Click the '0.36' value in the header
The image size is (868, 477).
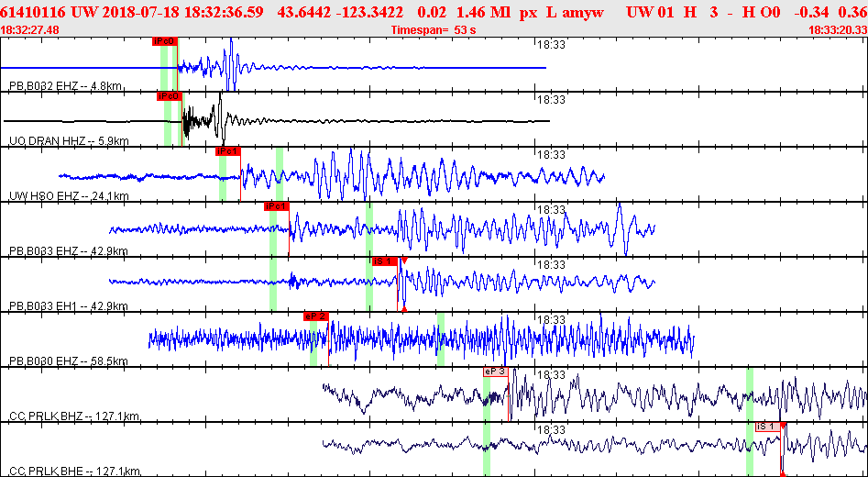854,12
